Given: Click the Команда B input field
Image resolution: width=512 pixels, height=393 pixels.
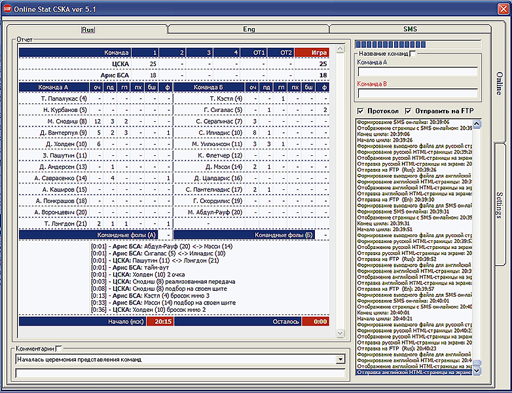Looking at the screenshot, I should click(417, 93).
